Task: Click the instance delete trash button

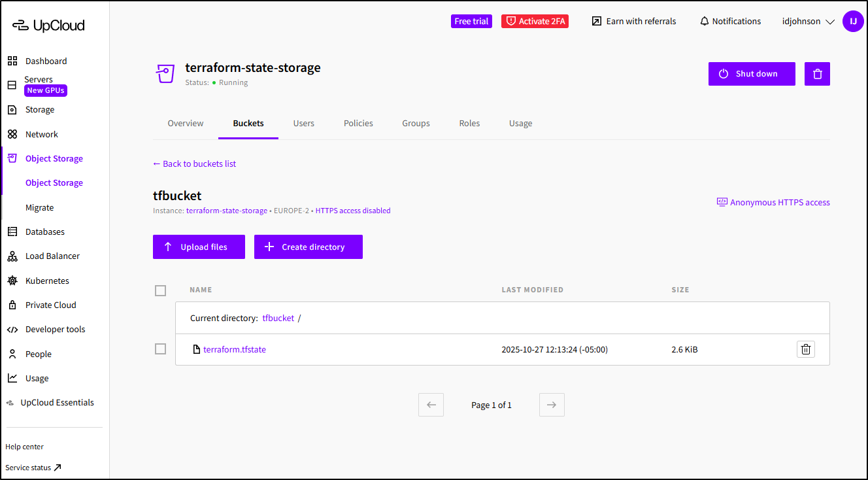Action: pos(817,74)
